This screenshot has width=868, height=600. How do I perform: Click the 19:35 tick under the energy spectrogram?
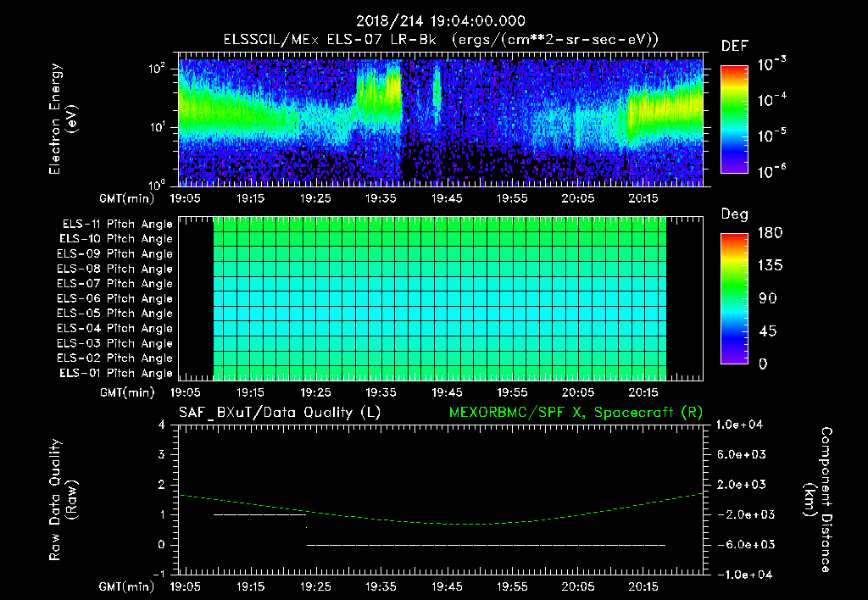pos(381,198)
